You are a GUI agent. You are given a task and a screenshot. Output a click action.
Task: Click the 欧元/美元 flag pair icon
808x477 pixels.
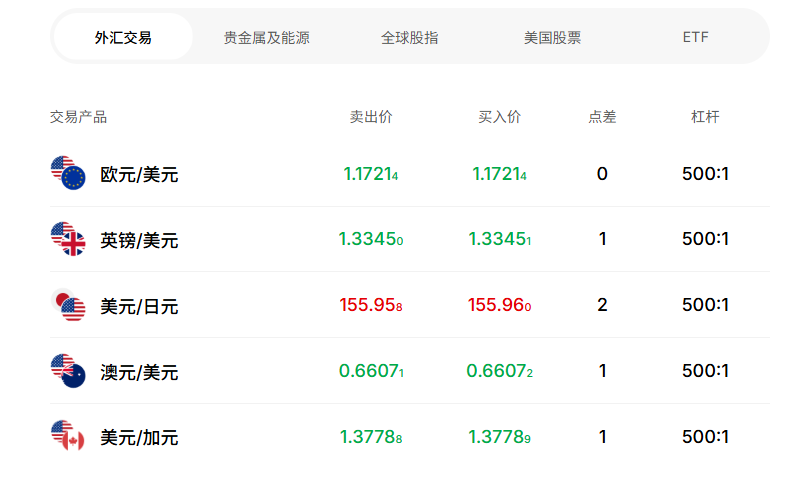pos(68,173)
